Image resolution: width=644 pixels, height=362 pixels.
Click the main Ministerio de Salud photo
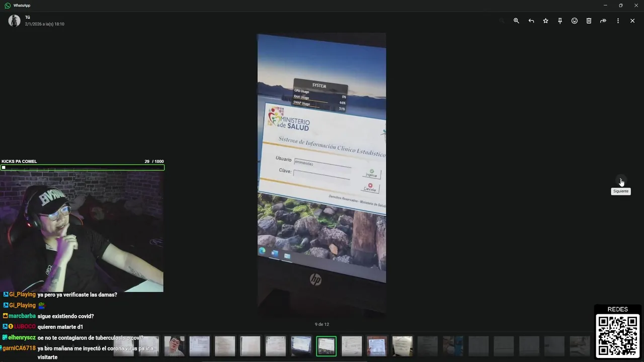click(322, 175)
